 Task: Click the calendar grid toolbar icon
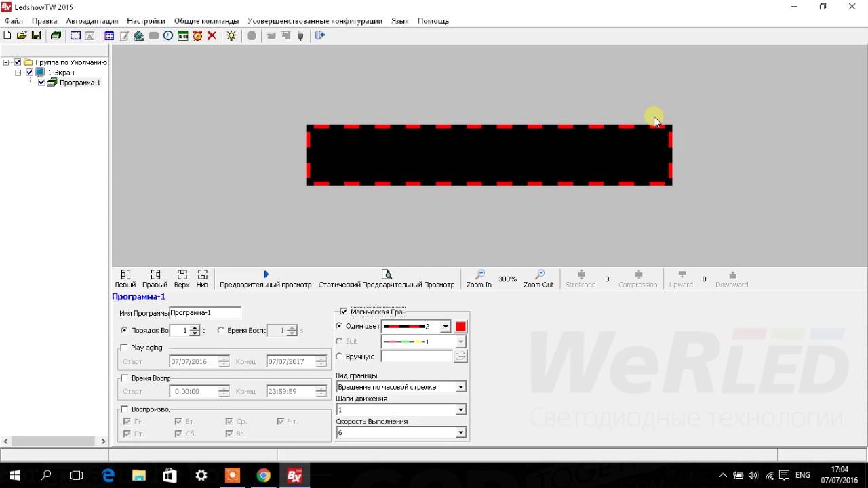[x=109, y=35]
